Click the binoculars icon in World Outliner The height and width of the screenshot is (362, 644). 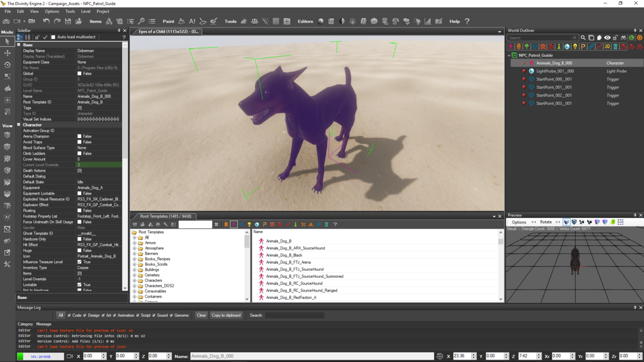[x=623, y=38]
